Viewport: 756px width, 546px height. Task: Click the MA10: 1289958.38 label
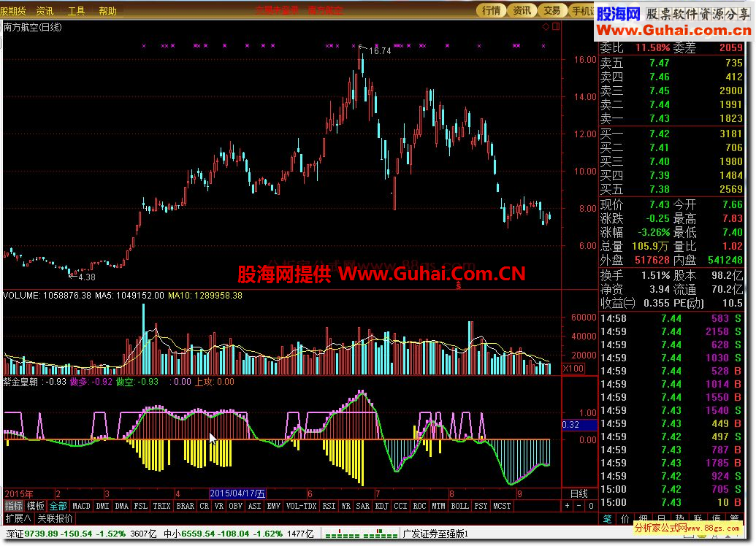(x=205, y=296)
